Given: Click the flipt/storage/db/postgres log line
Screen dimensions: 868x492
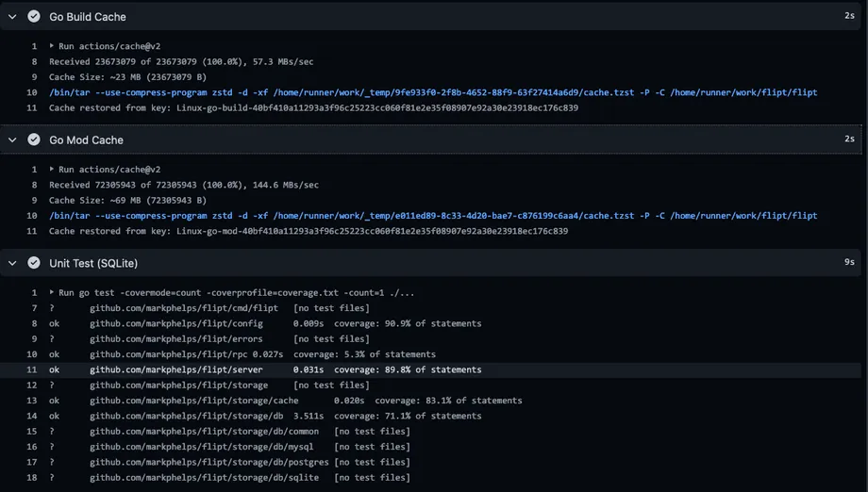Looking at the screenshot, I should click(229, 462).
